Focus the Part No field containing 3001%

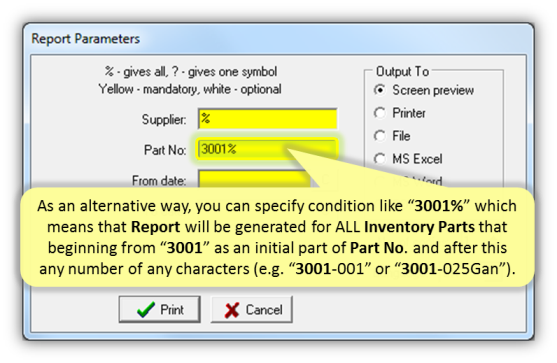pos(267,149)
